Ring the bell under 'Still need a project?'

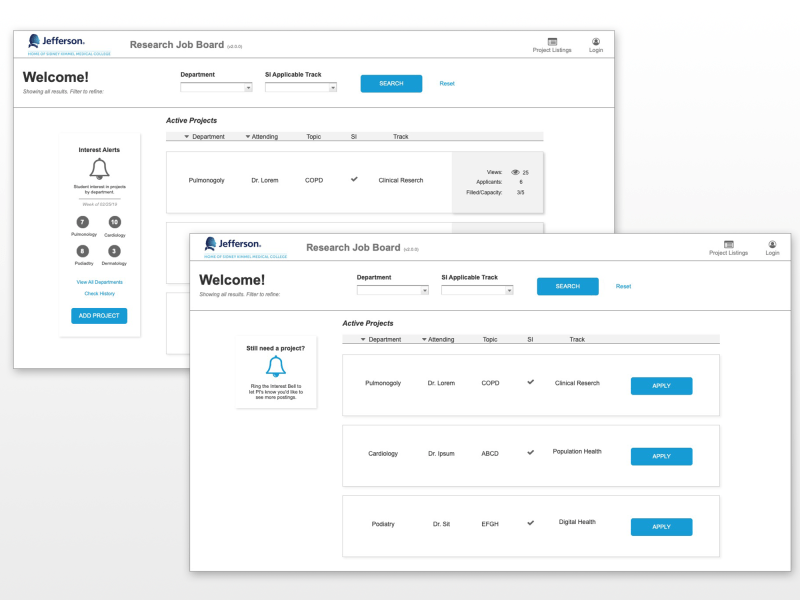[x=276, y=366]
